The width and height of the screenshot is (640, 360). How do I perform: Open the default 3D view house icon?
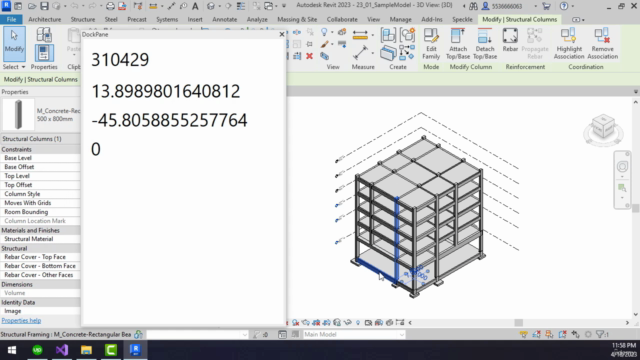coord(211,6)
